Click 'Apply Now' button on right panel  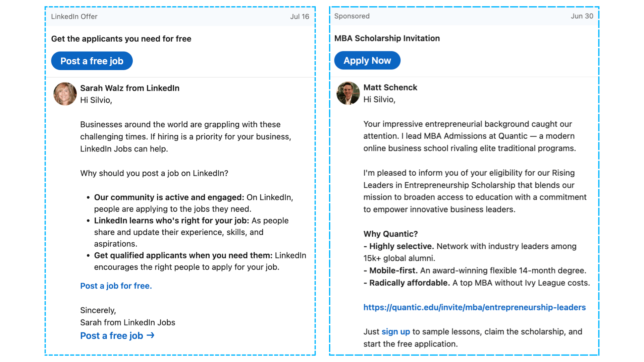tap(367, 61)
